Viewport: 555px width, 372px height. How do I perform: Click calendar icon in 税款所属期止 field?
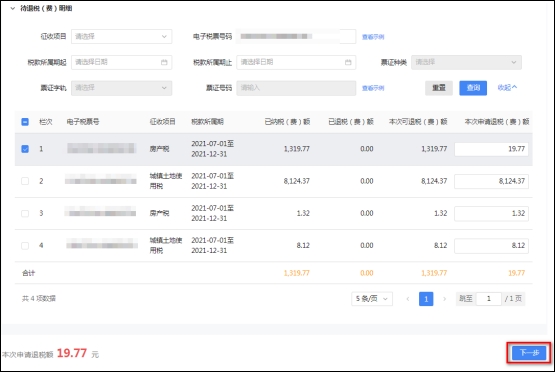pyautogui.click(x=348, y=62)
